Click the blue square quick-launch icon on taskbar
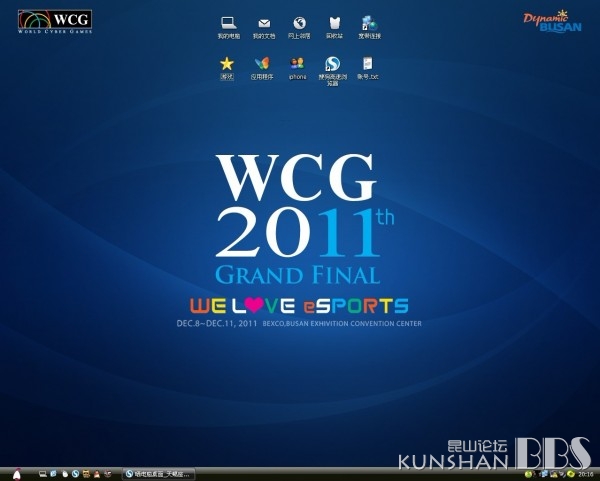 (x=53, y=474)
